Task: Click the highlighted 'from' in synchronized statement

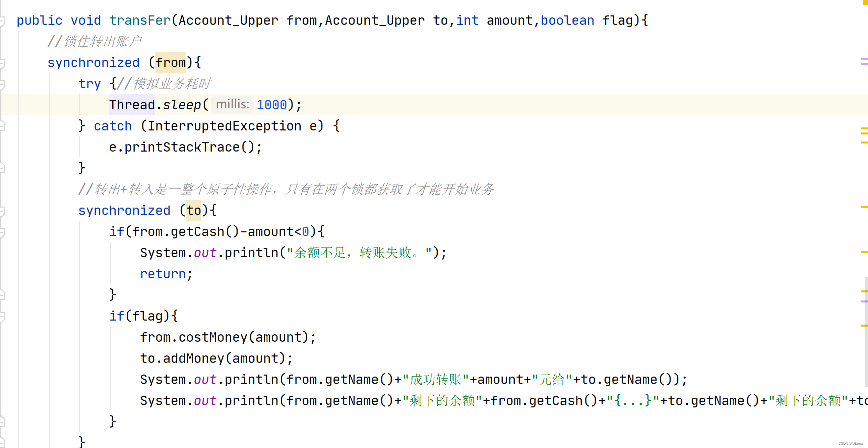Action: point(171,63)
